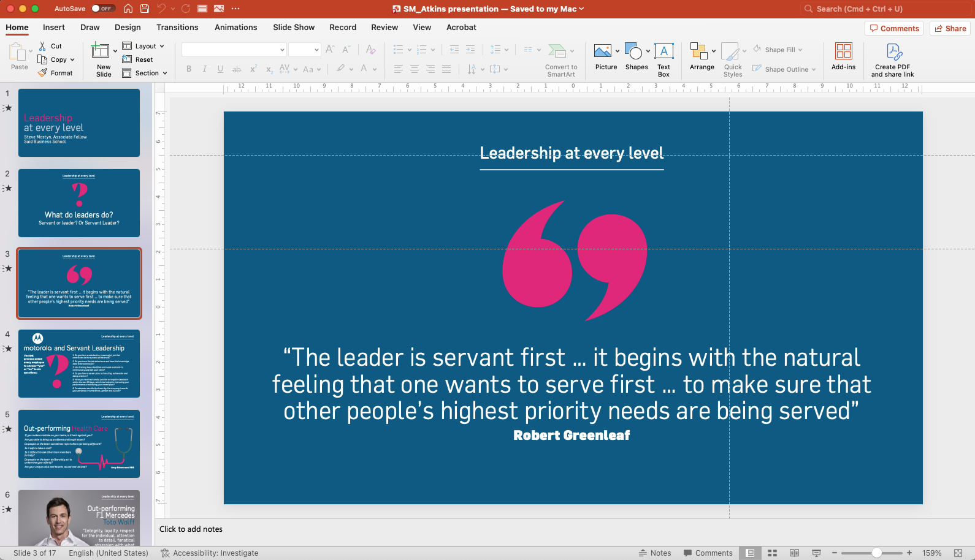Click English (United States) language indicator
This screenshot has width=975, height=560.
[x=109, y=553]
